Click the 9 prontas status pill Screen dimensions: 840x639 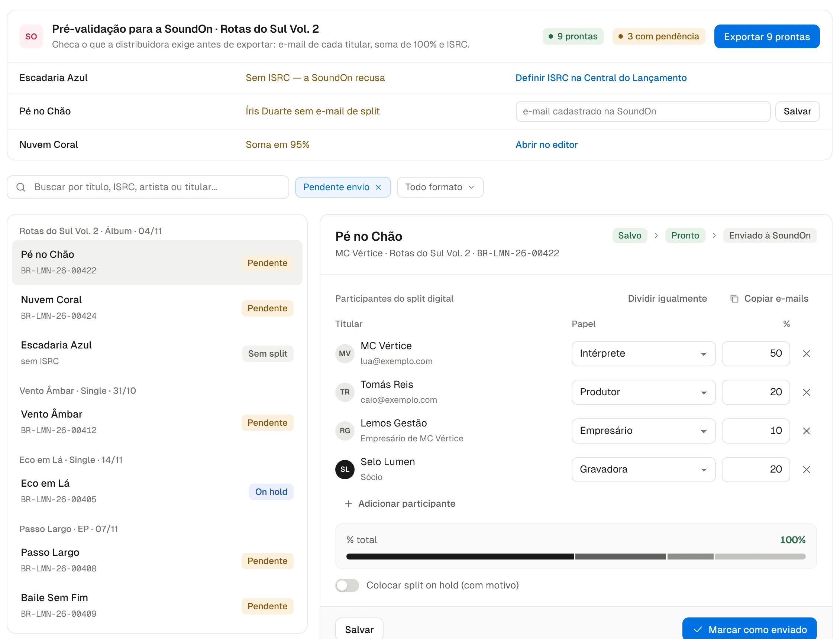tap(572, 36)
